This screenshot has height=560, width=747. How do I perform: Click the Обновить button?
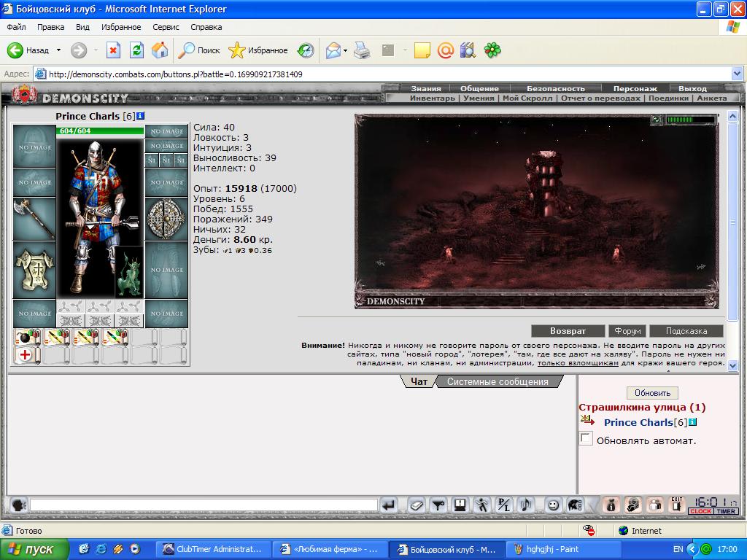coord(652,393)
